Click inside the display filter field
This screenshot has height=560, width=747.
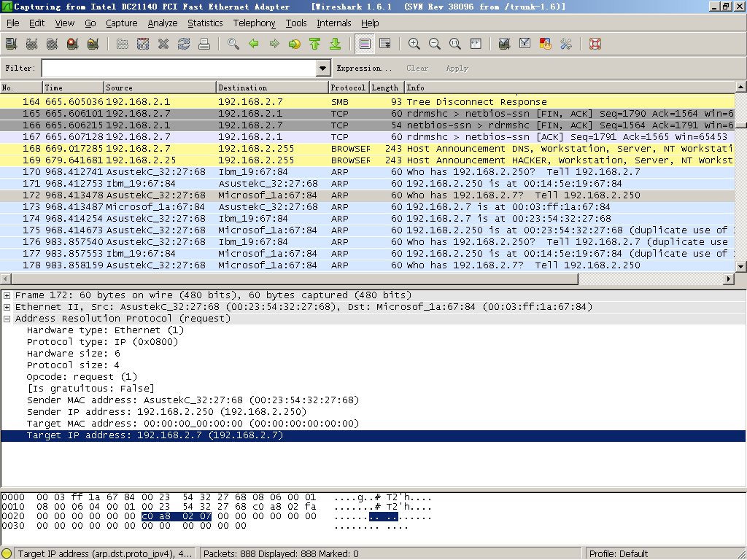(x=179, y=68)
